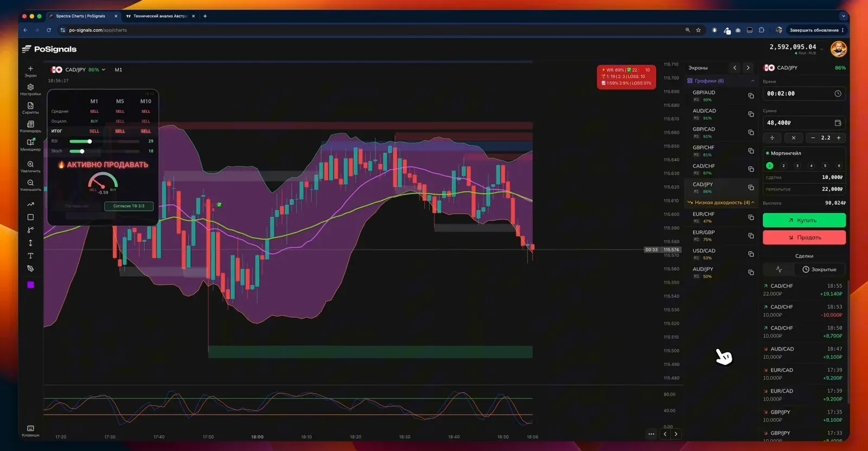The image size is (868, 451).
Task: Select the vertical measure arrow tool
Action: point(30,243)
